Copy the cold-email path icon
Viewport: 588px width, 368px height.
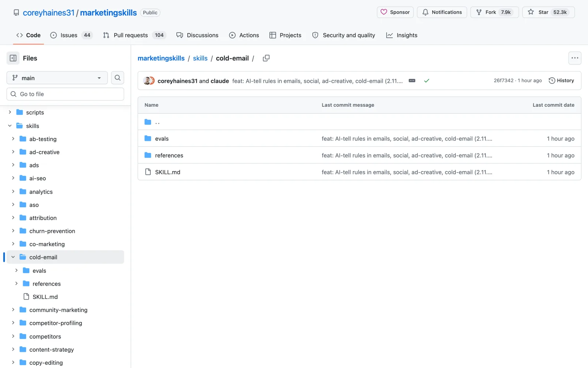tap(266, 58)
